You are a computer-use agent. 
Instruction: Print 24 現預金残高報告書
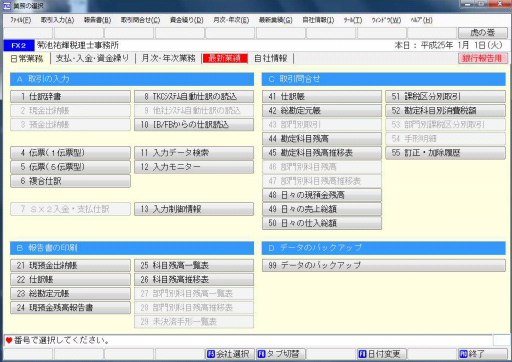(70, 308)
